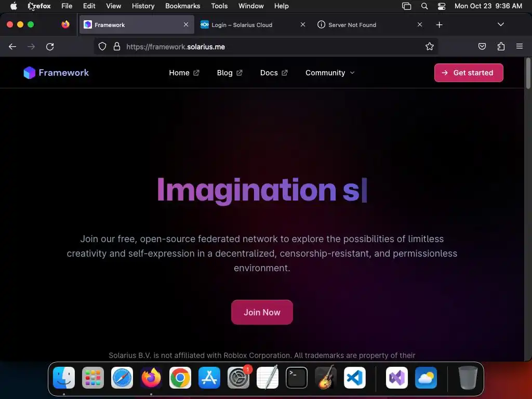Launch Safari from the dock
Image resolution: width=532 pixels, height=399 pixels.
(122, 378)
